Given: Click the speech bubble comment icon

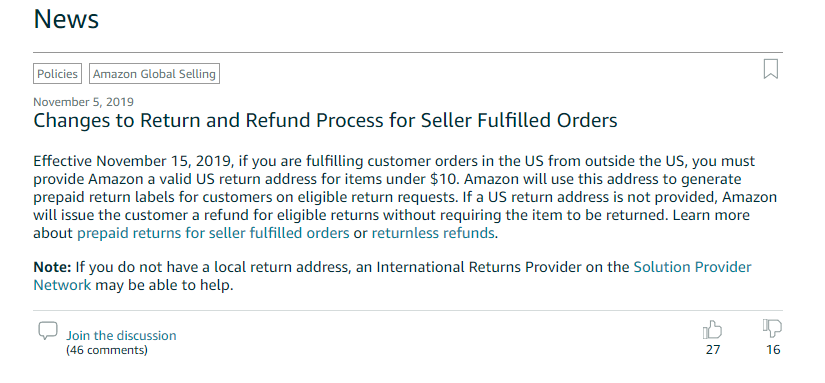Looking at the screenshot, I should tap(48, 330).
